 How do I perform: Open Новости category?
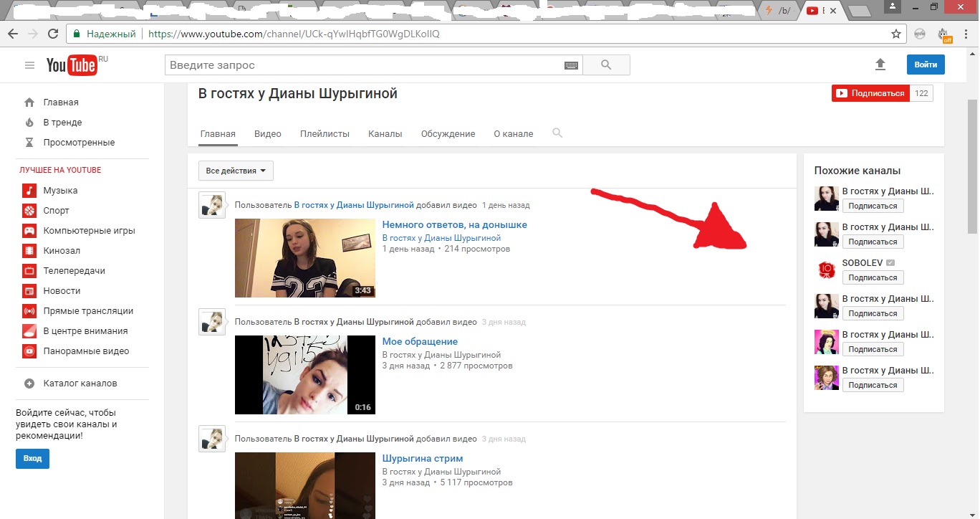tap(62, 291)
